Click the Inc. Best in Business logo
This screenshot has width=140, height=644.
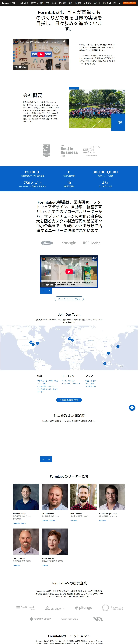pyautogui.click(x=69, y=151)
